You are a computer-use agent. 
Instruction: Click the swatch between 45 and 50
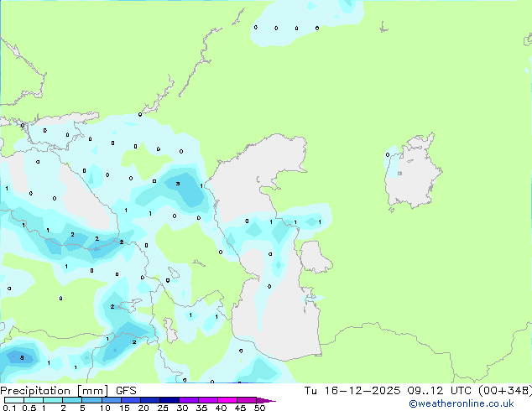(247, 400)
